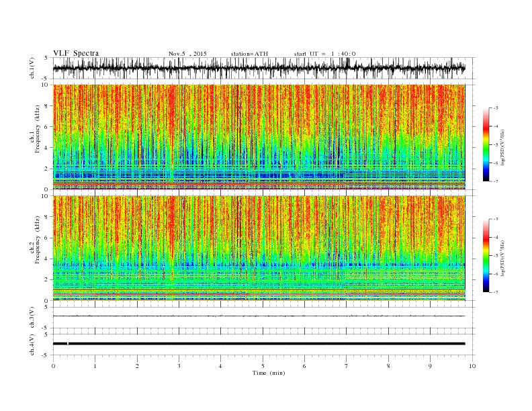532x411 pixels.
Task: Click the "10" kHz tick of ch.1 spectrogram
Action: (x=45, y=85)
